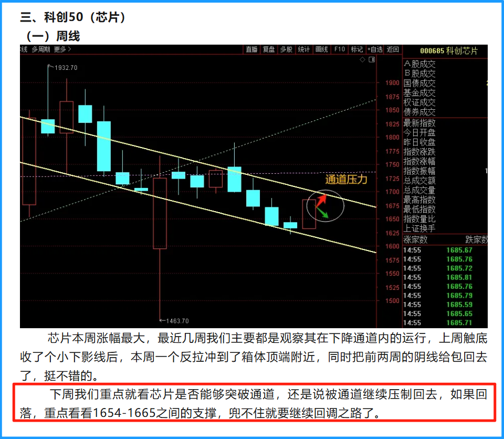Click the 上证换手 label
This screenshot has width=504, height=439.
point(420,228)
